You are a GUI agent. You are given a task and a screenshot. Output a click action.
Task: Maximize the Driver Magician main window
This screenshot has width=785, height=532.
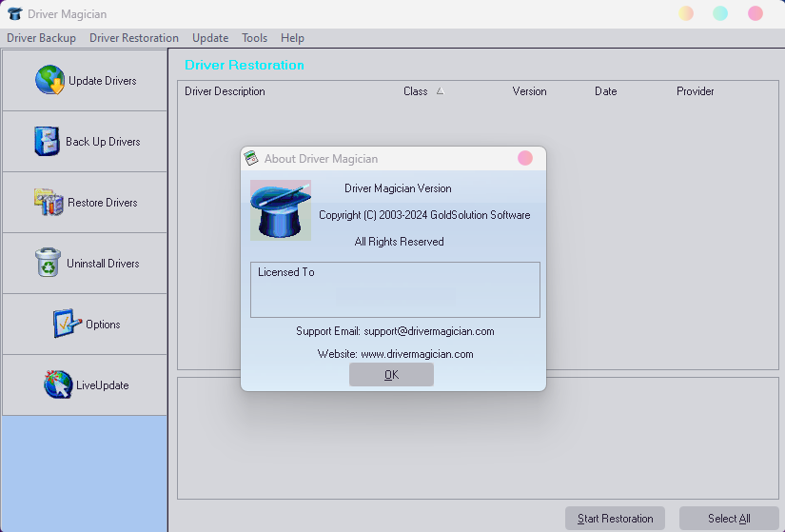[x=720, y=13]
